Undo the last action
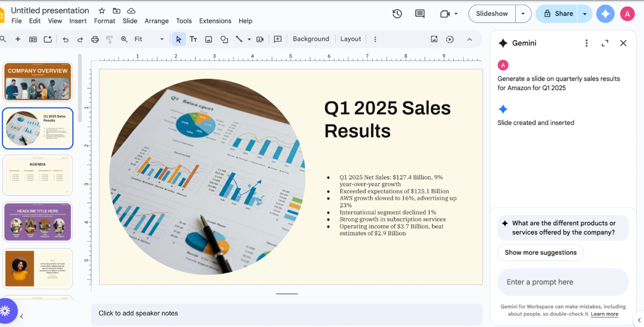The width and height of the screenshot is (644, 327). tap(65, 39)
